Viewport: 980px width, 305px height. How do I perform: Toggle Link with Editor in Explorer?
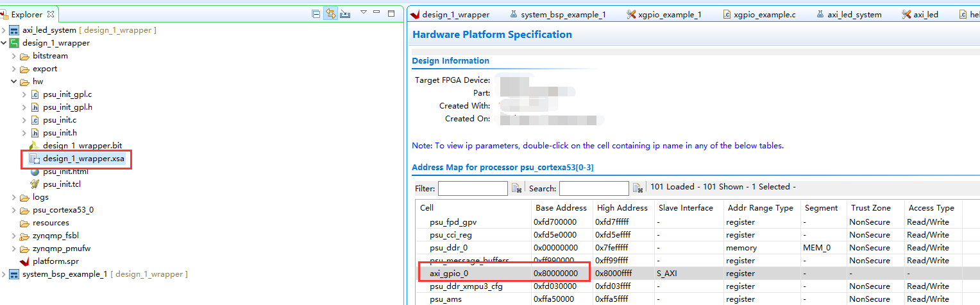pos(330,13)
